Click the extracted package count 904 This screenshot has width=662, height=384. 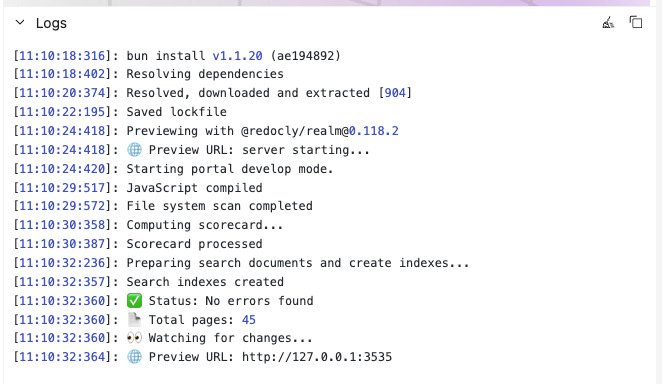tap(395, 93)
